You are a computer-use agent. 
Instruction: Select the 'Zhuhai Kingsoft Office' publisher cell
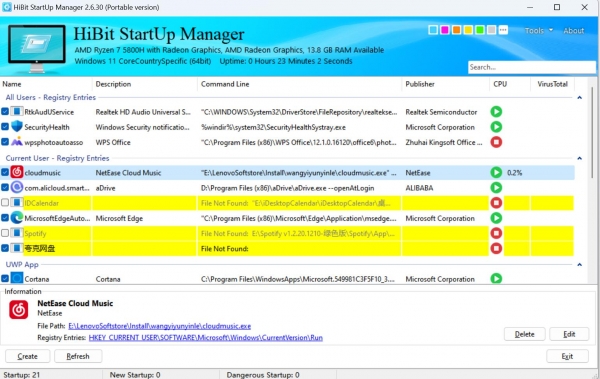pyautogui.click(x=444, y=142)
